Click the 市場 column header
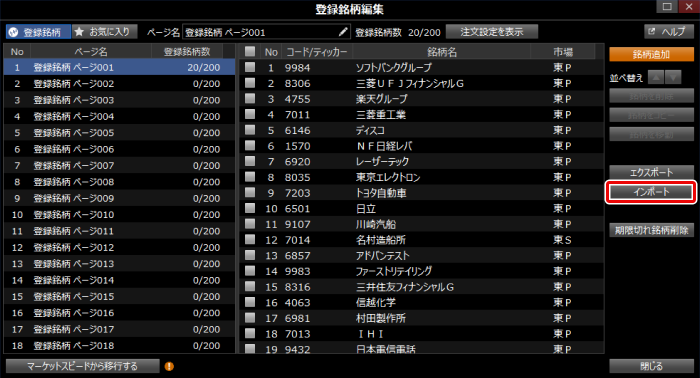 point(563,52)
